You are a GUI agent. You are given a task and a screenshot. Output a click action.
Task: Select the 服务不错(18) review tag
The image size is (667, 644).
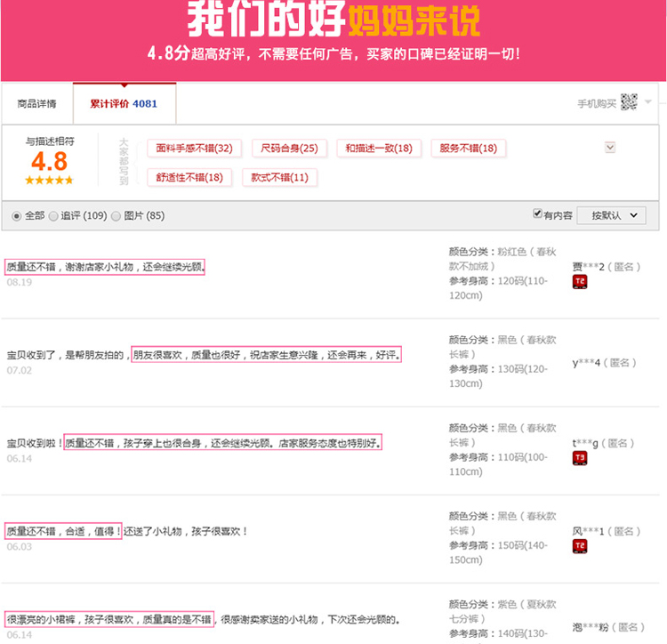[x=468, y=149]
